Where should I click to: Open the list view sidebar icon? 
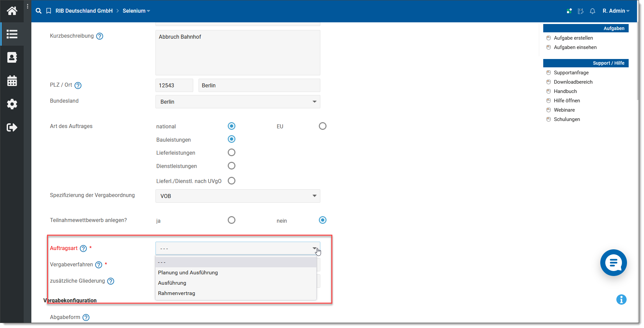click(12, 34)
